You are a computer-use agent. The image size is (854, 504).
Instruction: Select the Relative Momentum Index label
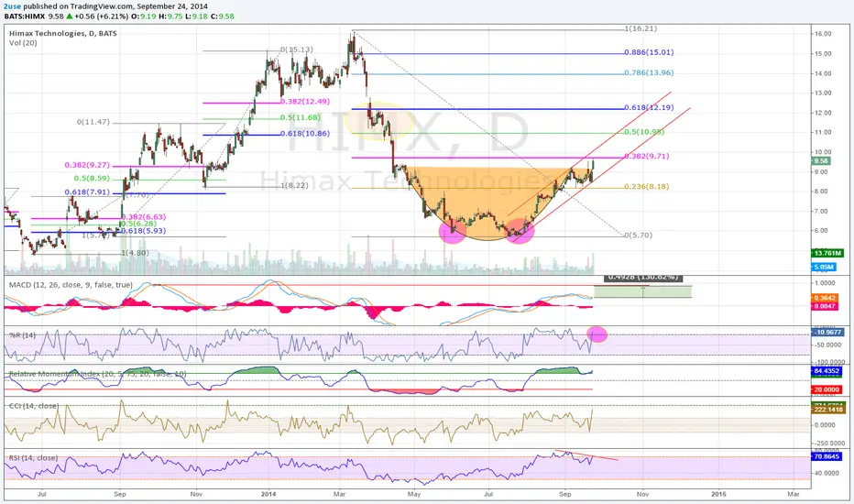point(97,374)
